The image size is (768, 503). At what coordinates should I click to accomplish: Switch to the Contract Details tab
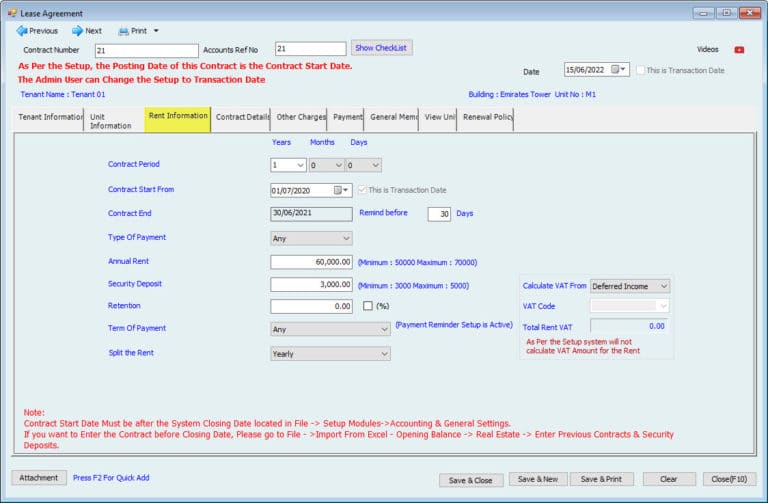click(242, 117)
